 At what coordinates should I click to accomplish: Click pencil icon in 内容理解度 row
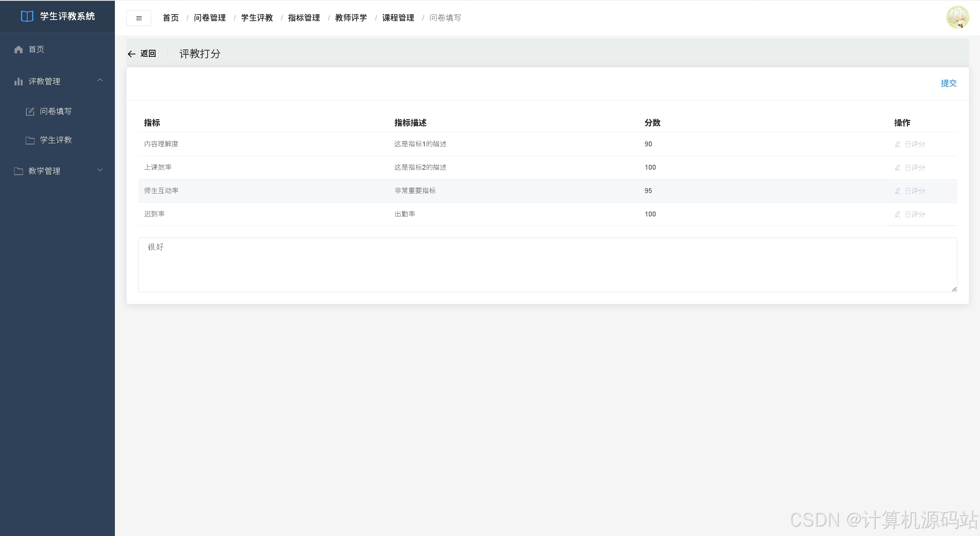click(898, 144)
